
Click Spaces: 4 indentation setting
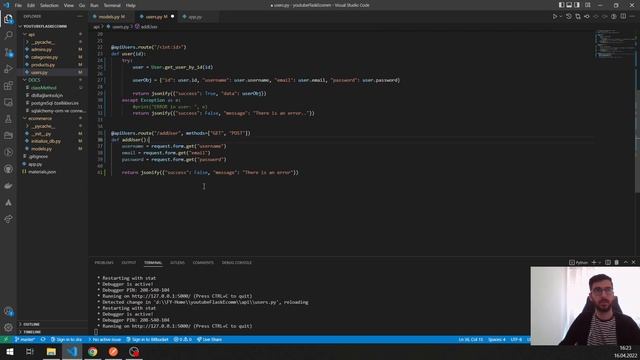tap(497, 340)
